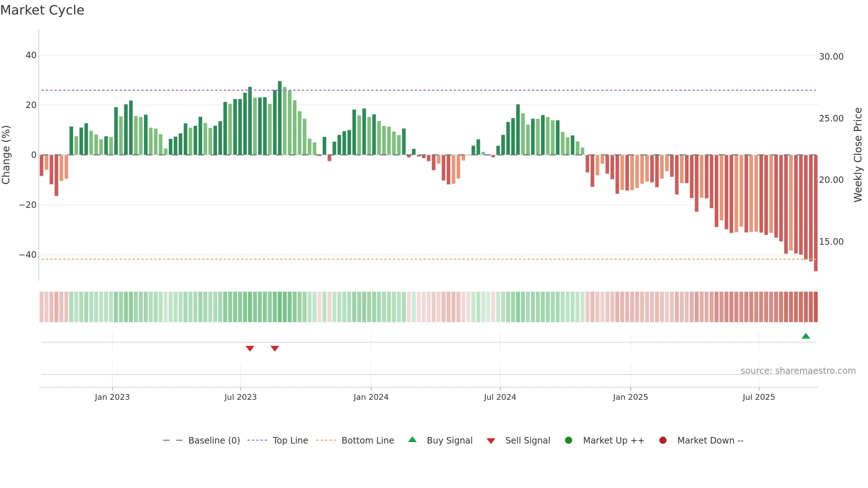Click the Jul 2024 axis label
The width and height of the screenshot is (868, 488).
point(500,397)
